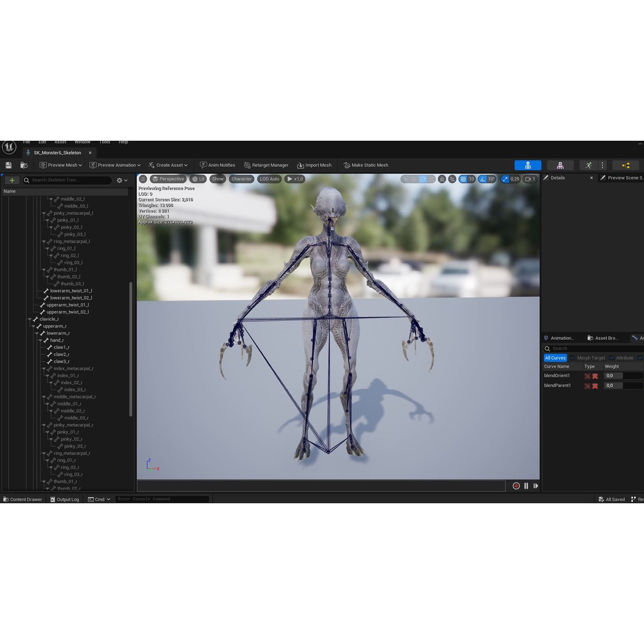
Task: Collapse clavicle_r bone in tree
Action: tap(30, 319)
